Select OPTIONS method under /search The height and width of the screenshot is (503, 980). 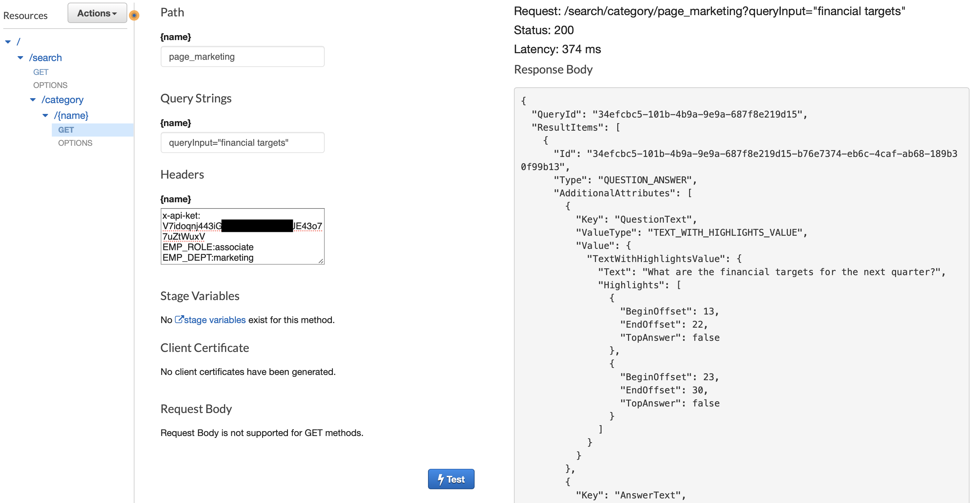pos(50,85)
